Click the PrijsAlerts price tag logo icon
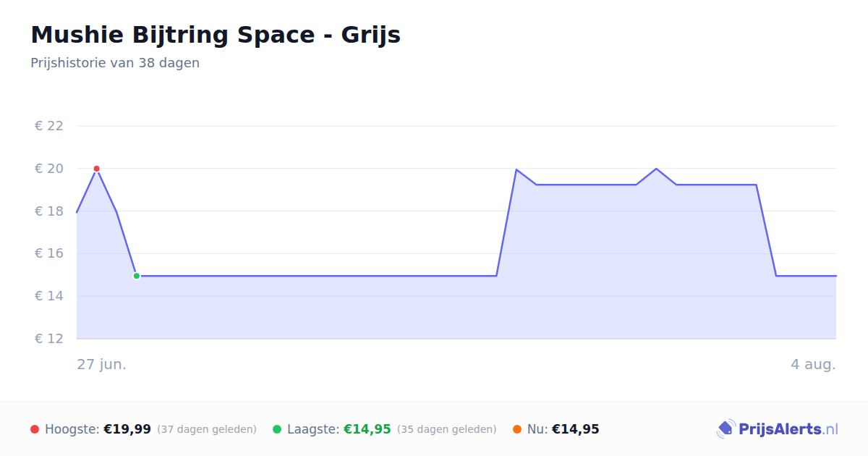Screen dimensions: 868x456 pos(726,429)
